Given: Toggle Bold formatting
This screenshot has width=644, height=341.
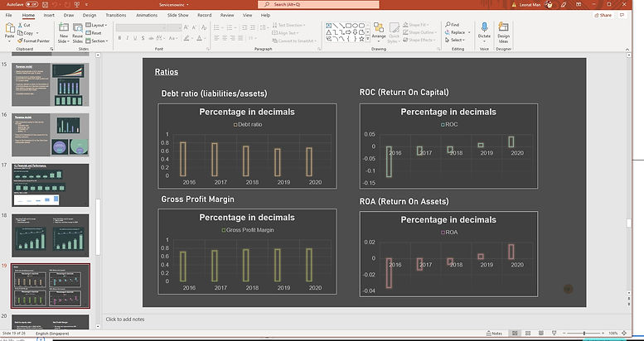Looking at the screenshot, I should [119, 38].
